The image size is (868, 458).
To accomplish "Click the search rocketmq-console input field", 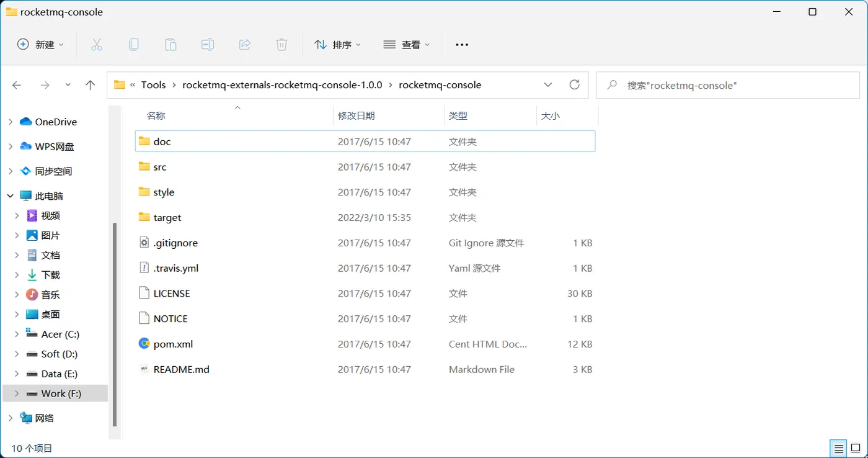I will (728, 85).
